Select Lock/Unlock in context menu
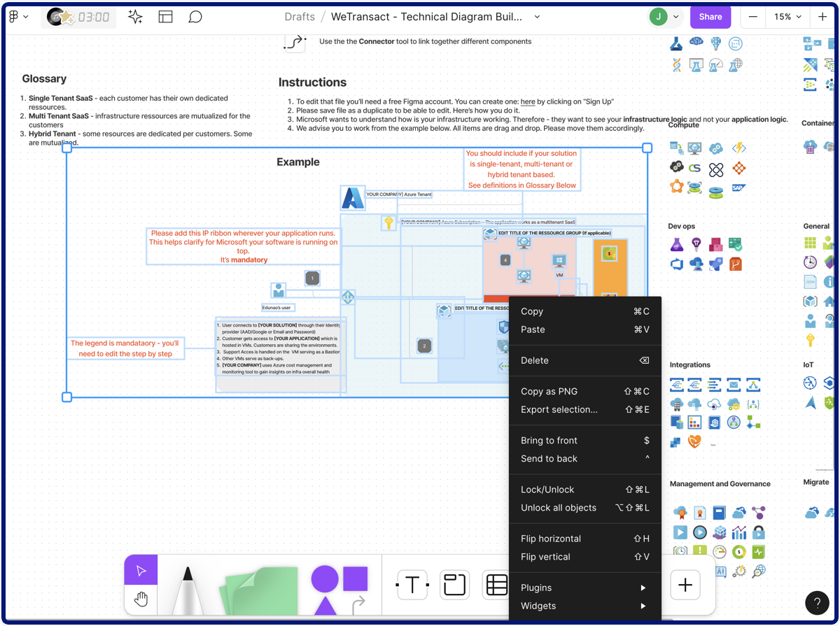Screen dimensions: 840x626 tap(585, 490)
